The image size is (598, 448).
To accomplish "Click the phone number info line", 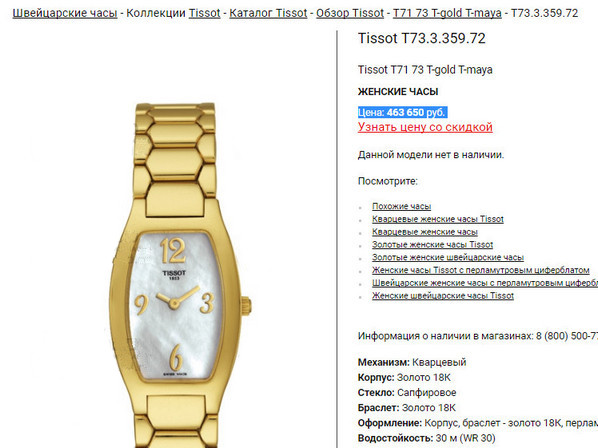I will pos(478,336).
